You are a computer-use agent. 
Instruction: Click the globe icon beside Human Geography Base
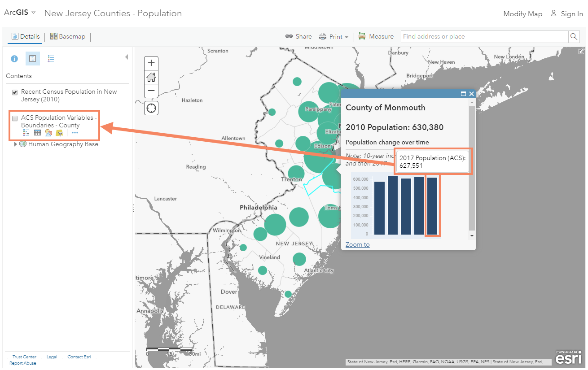tap(23, 144)
